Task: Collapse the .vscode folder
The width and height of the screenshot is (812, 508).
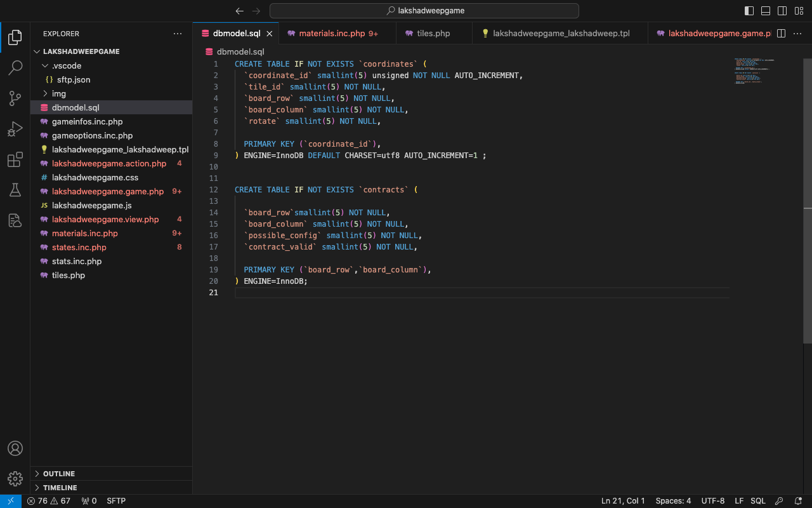Action: [x=111, y=65]
